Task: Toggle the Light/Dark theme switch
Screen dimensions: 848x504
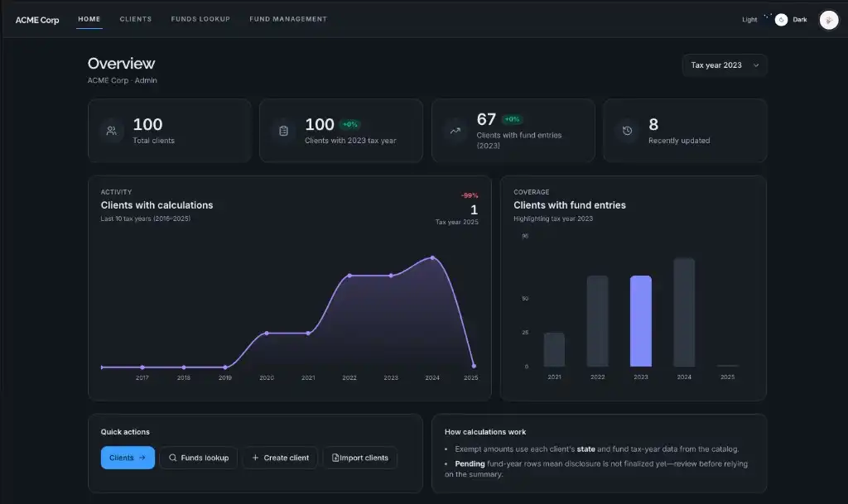Action: (775, 20)
